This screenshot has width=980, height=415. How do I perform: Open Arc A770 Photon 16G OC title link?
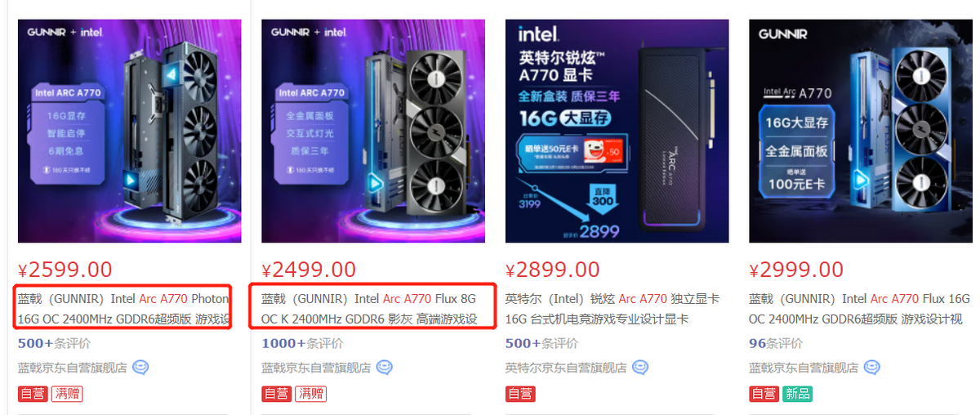(x=124, y=309)
